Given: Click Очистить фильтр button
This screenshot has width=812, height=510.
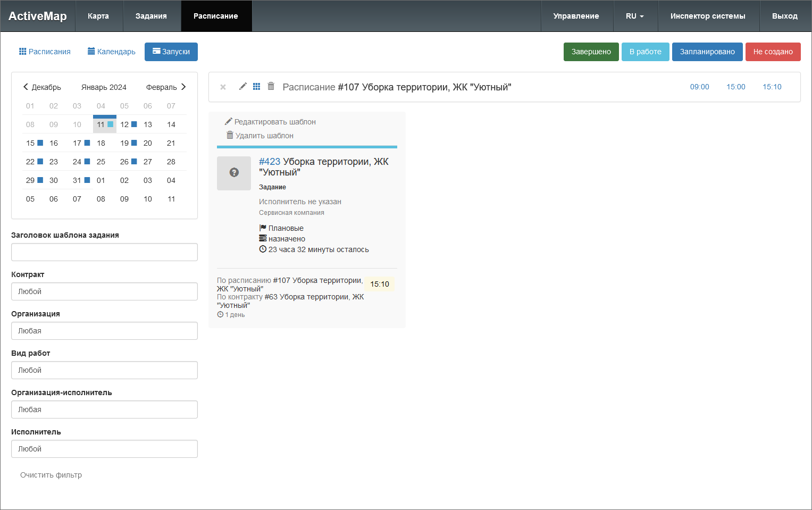Looking at the screenshot, I should tap(51, 475).
